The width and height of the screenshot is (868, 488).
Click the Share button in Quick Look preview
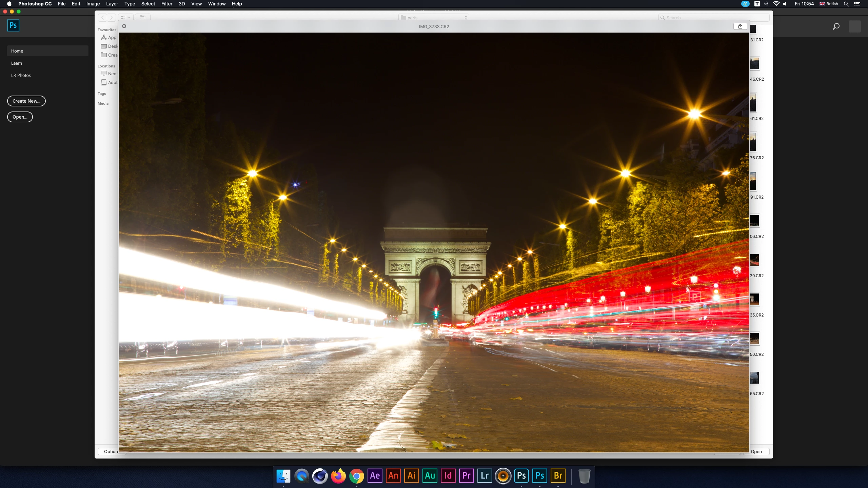(x=740, y=26)
